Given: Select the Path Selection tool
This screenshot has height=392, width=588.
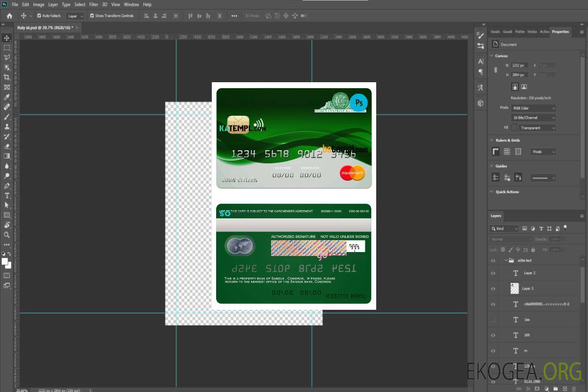Looking at the screenshot, I should click(x=7, y=205).
